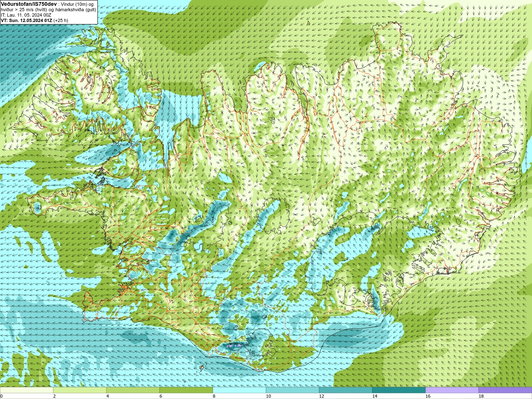Click the "10" label on the legend scale
This screenshot has height=399, width=532.
[x=268, y=396]
